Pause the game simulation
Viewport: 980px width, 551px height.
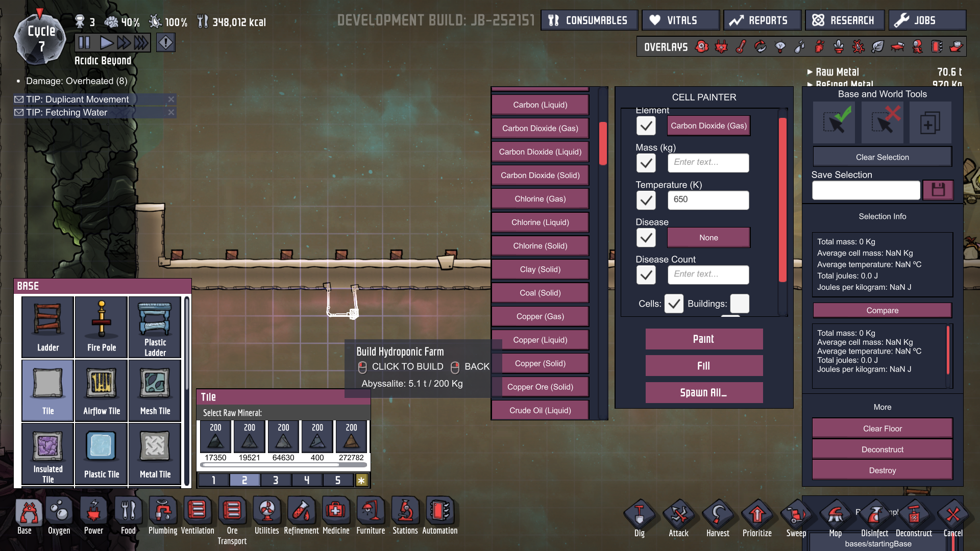[84, 43]
